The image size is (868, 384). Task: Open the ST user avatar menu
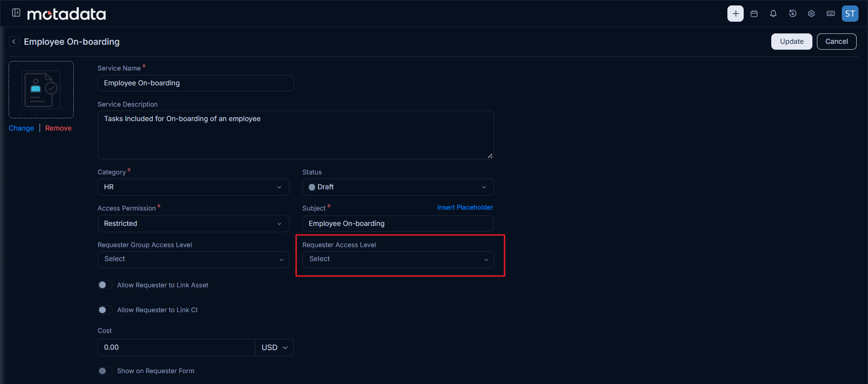850,14
